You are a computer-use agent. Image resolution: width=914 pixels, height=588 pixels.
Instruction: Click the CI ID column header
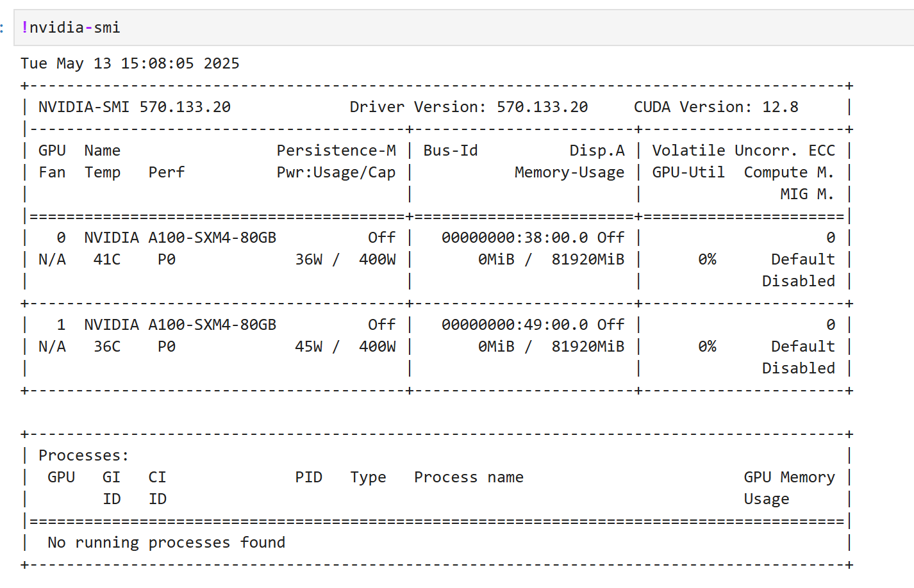[x=158, y=488]
